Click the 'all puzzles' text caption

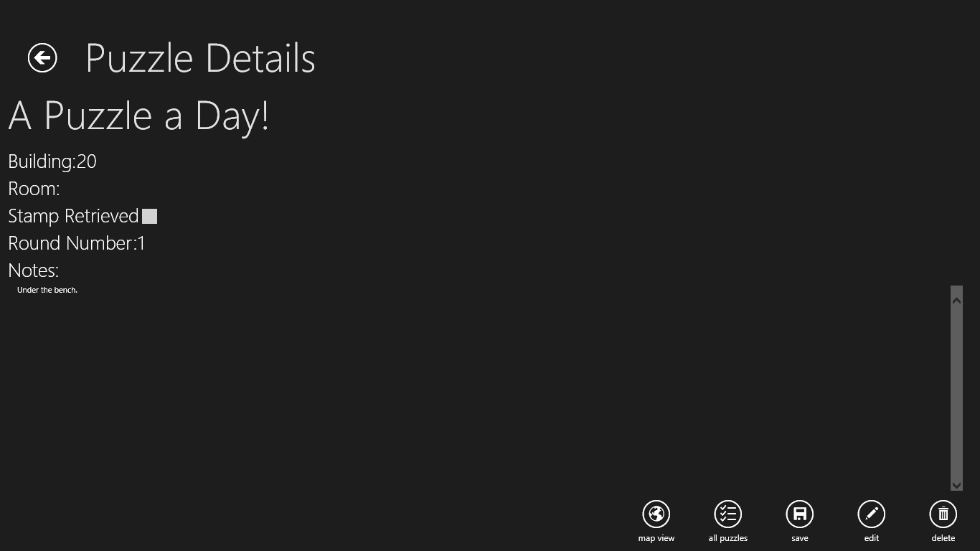(x=727, y=538)
